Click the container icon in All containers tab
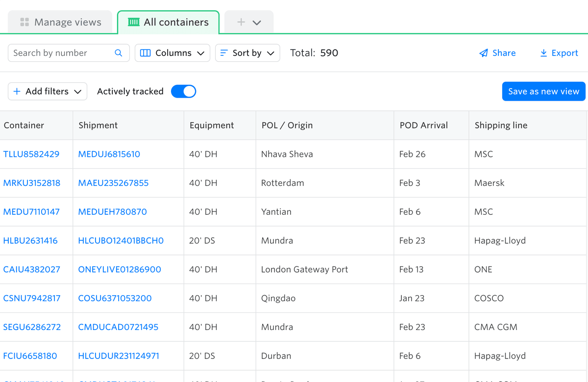The height and width of the screenshot is (382, 588). point(133,22)
